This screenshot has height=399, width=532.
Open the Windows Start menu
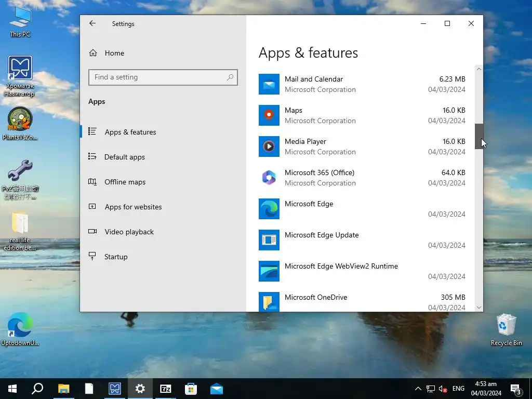12,389
